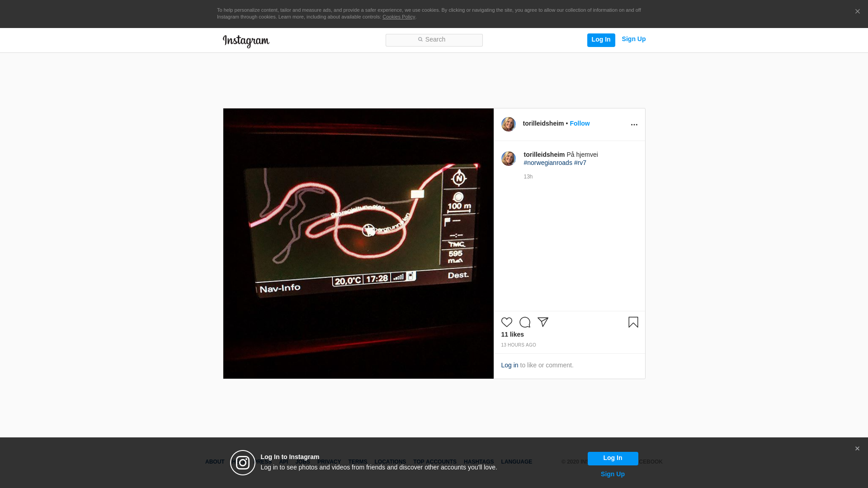Click the Sign Up header link
The width and height of the screenshot is (868, 488).
(633, 39)
